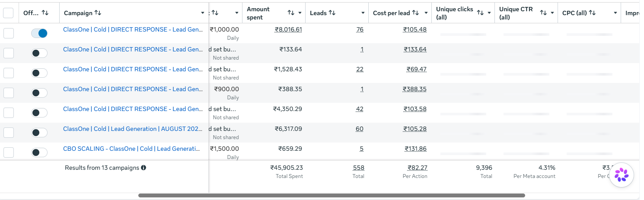
Task: Enable the campaign toggle with ₹900.00 daily budget
Action: point(39,93)
